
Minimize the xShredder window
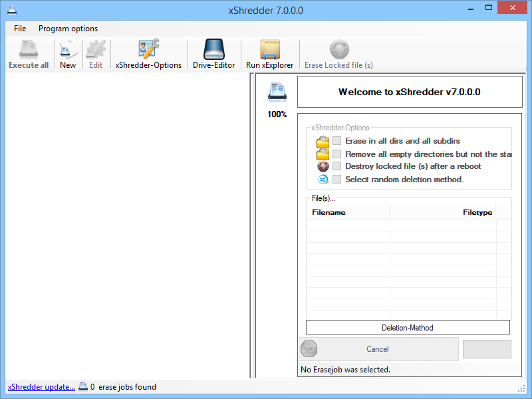pyautogui.click(x=471, y=8)
